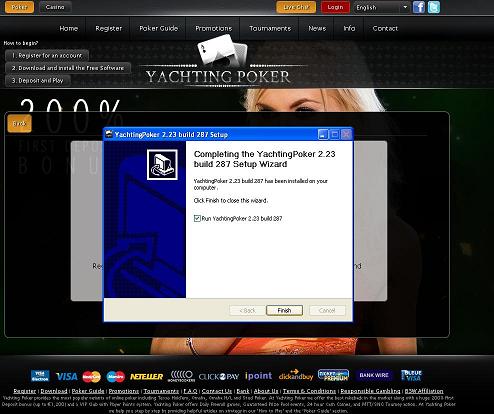The height and width of the screenshot is (414, 494).
Task: Click the red Login button
Action: tap(335, 7)
